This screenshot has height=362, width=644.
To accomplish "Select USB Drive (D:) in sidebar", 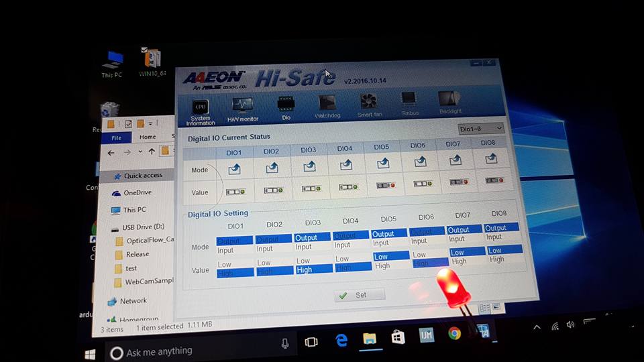I will (138, 227).
